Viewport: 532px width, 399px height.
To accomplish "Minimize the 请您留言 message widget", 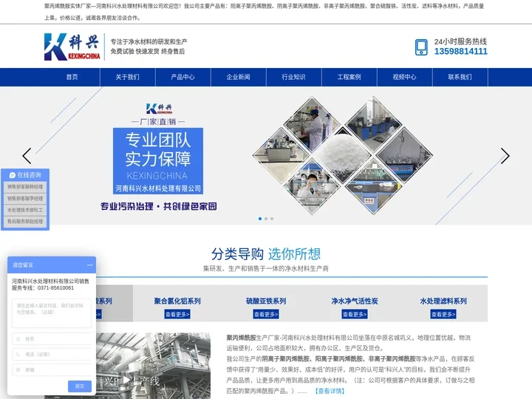I will [x=89, y=265].
